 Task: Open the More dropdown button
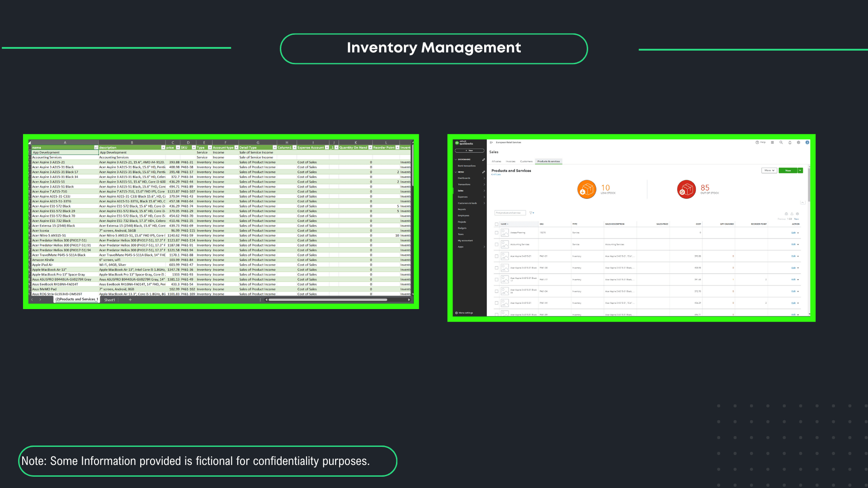769,170
